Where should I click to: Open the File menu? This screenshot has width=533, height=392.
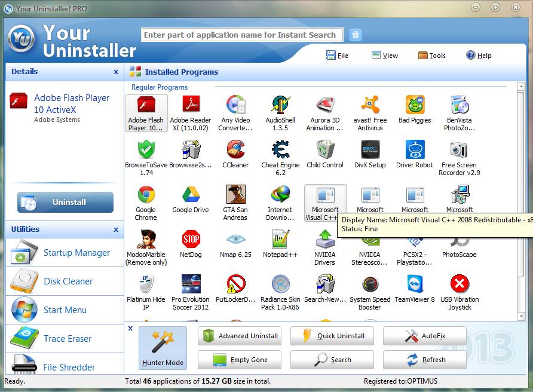pos(337,56)
